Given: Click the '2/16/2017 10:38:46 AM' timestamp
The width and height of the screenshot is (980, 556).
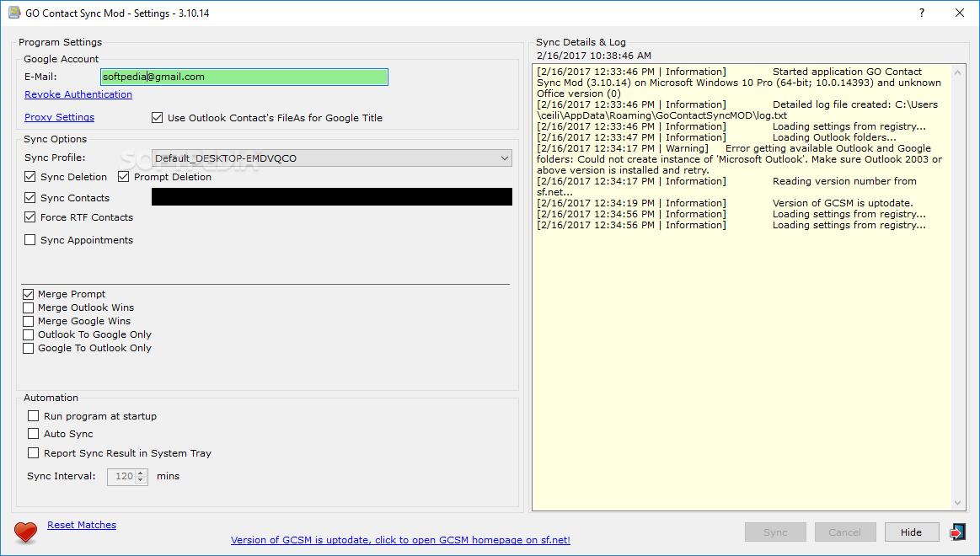Looking at the screenshot, I should click(x=594, y=56).
